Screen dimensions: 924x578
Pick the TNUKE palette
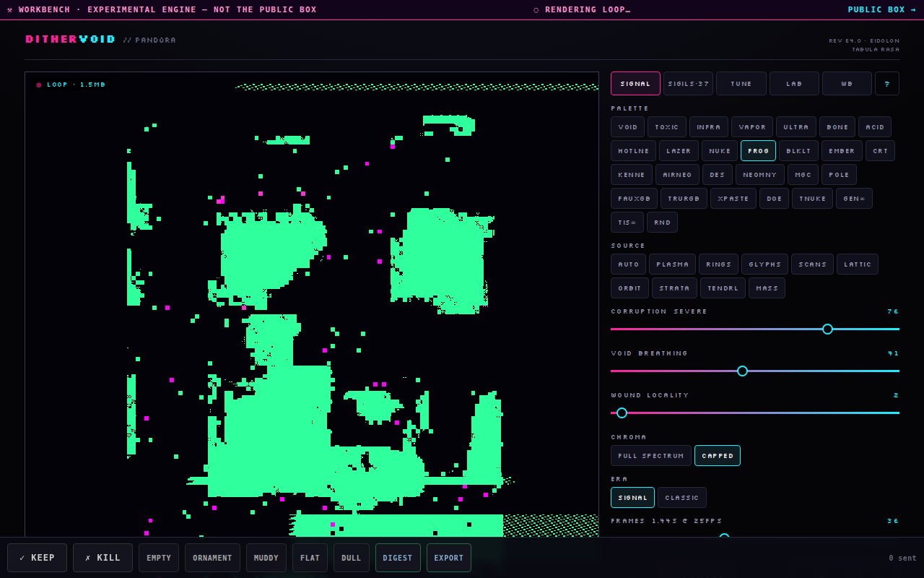[812, 199]
